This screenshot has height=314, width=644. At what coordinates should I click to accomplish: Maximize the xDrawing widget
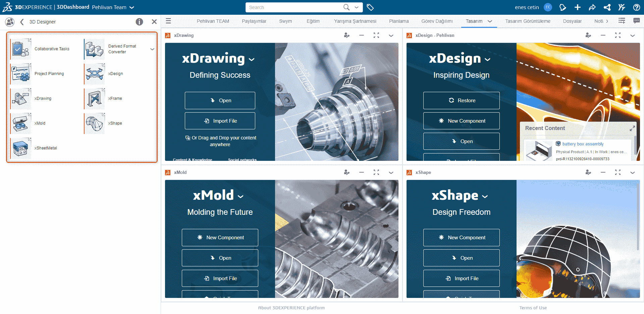[376, 35]
